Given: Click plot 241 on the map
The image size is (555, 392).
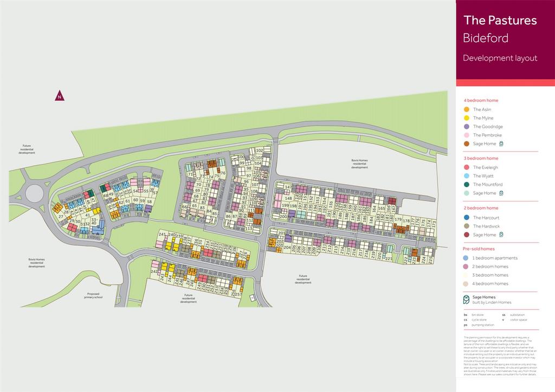Looking at the screenshot, I should point(162,234).
